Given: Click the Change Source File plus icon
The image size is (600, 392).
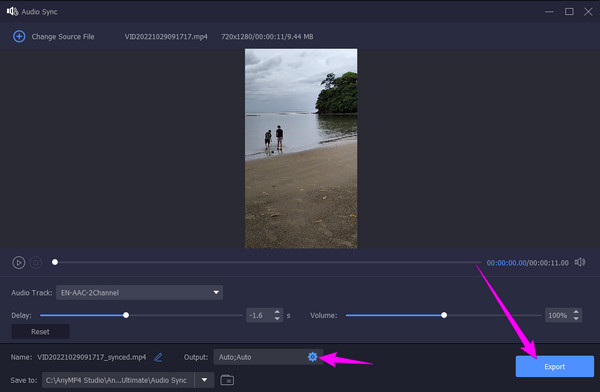Looking at the screenshot, I should (x=19, y=36).
